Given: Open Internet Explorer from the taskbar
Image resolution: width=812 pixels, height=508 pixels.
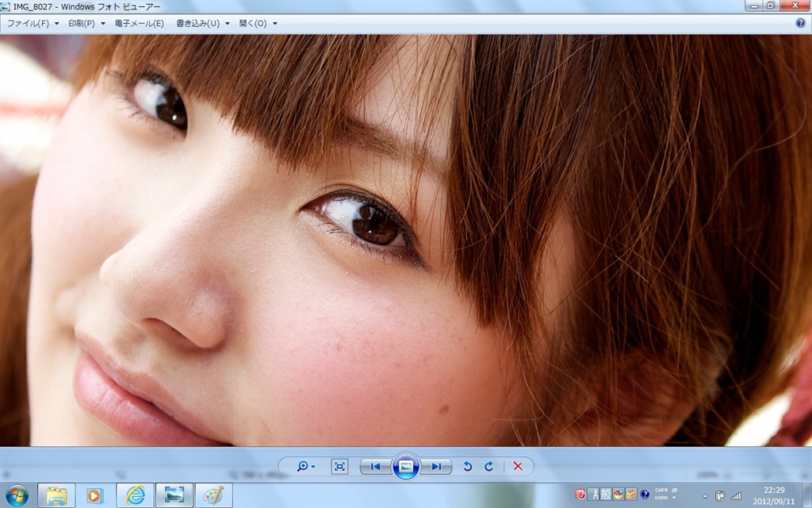Looking at the screenshot, I should tap(135, 495).
